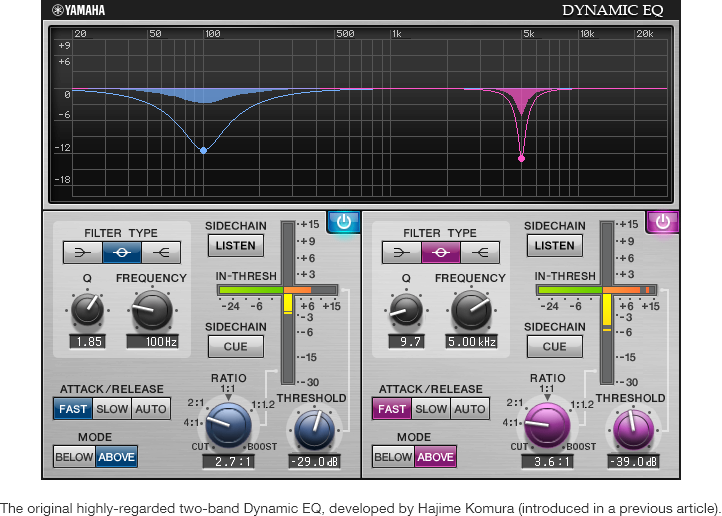Select high shelf filter in magenta band
The height and width of the screenshot is (516, 722).
(x=480, y=252)
